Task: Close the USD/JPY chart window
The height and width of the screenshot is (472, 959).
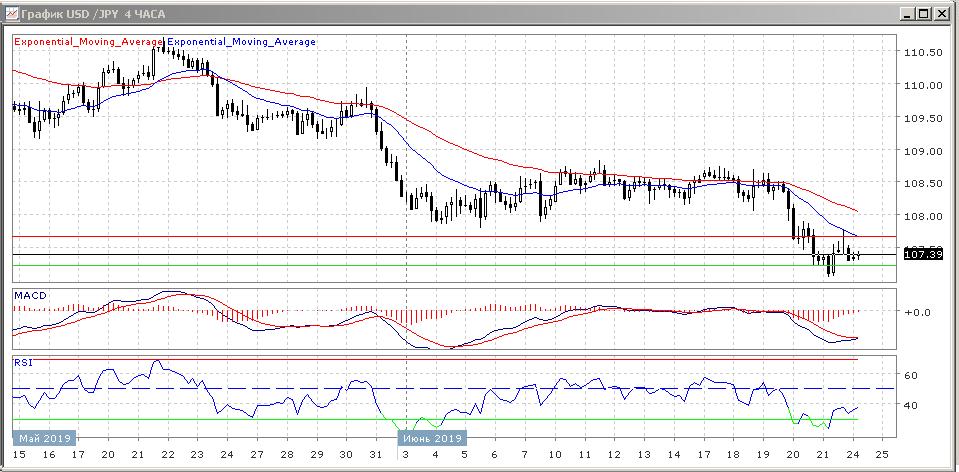Action: (x=942, y=14)
